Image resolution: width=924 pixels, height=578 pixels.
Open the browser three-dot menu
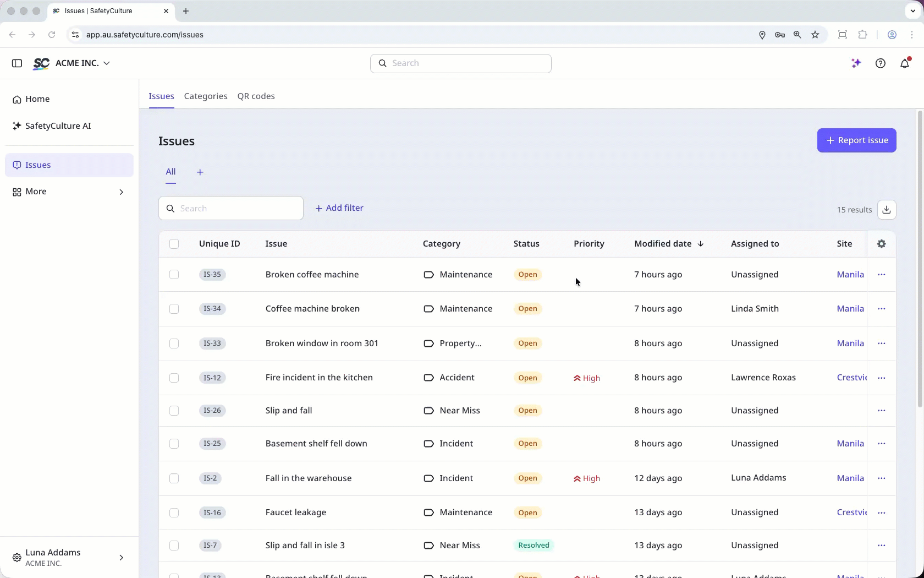(912, 35)
